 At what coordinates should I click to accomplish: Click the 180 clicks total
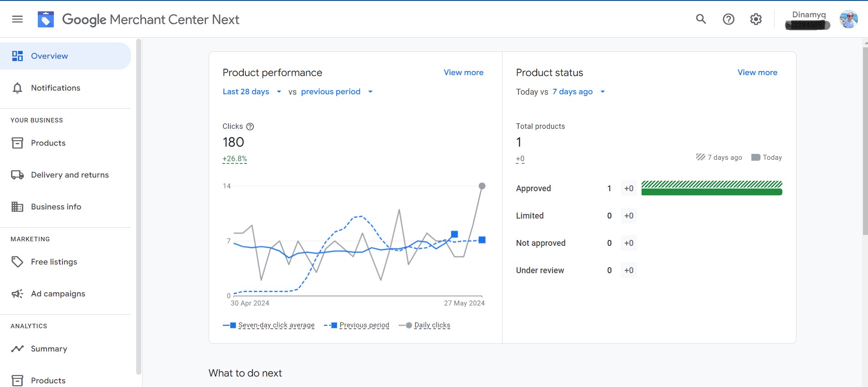tap(233, 142)
